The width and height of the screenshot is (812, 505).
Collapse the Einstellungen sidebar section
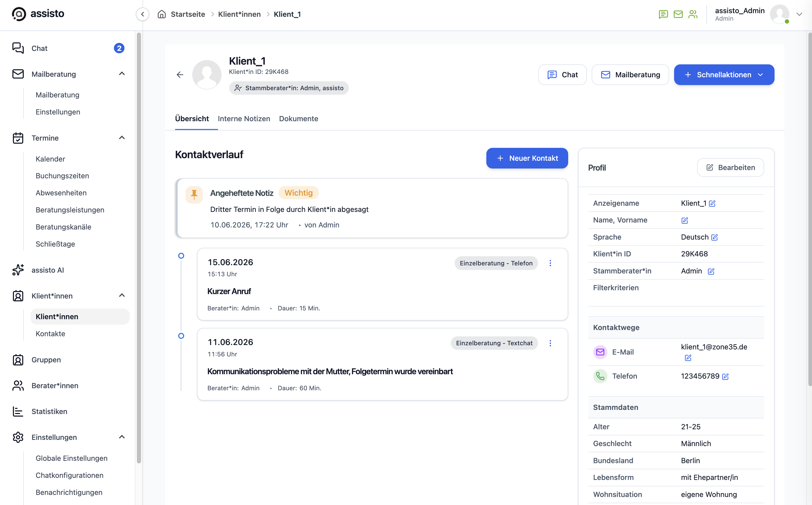coord(122,437)
